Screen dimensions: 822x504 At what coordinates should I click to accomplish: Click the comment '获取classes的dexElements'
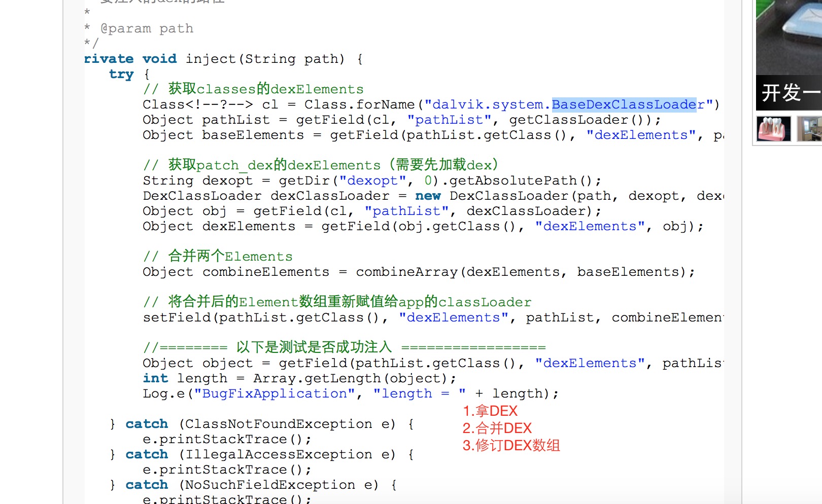pyautogui.click(x=253, y=89)
